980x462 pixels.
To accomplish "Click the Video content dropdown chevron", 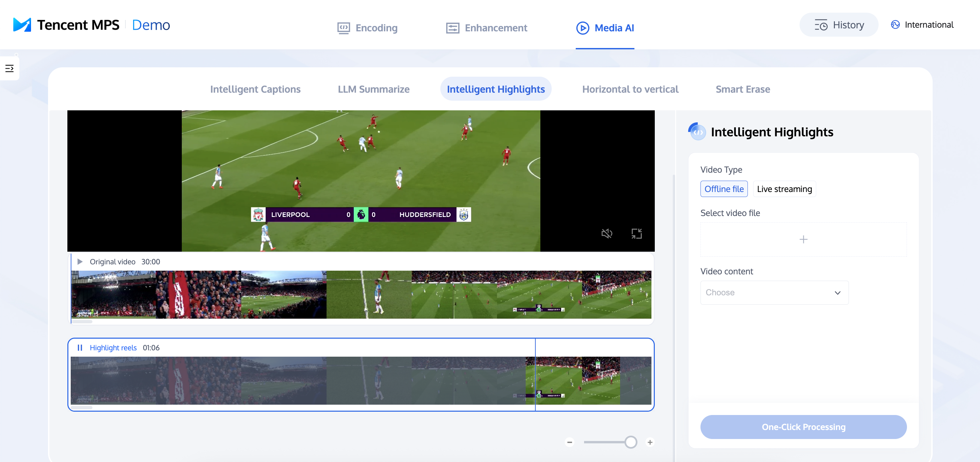I will 837,292.
